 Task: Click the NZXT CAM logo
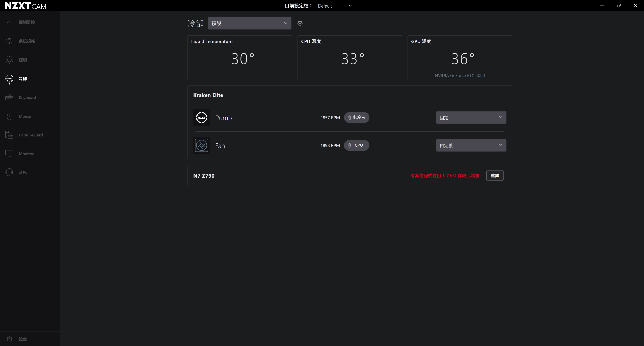(x=25, y=6)
